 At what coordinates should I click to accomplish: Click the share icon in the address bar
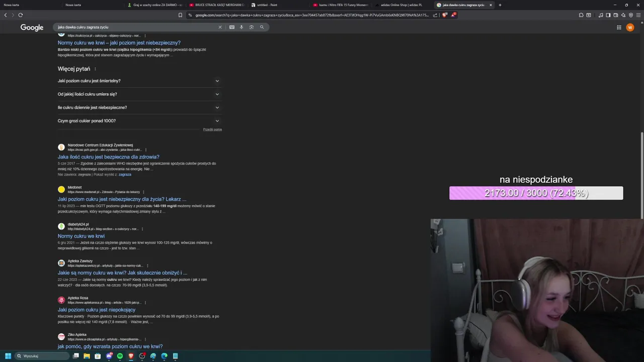coord(435,15)
